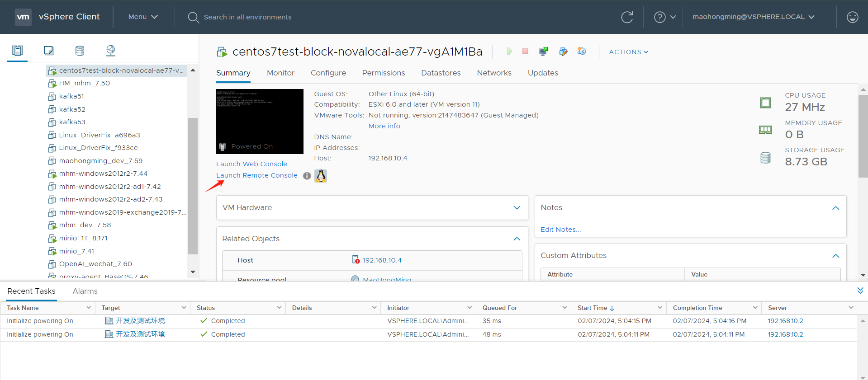Image resolution: width=868 pixels, height=380 pixels.
Task: Collapse the Custom Attributes panel
Action: pyautogui.click(x=835, y=256)
